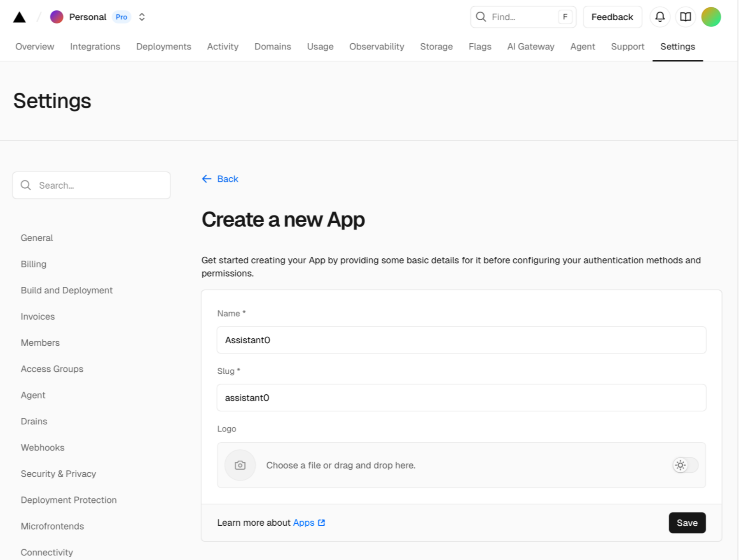
Task: Open the notifications bell
Action: [x=659, y=17]
